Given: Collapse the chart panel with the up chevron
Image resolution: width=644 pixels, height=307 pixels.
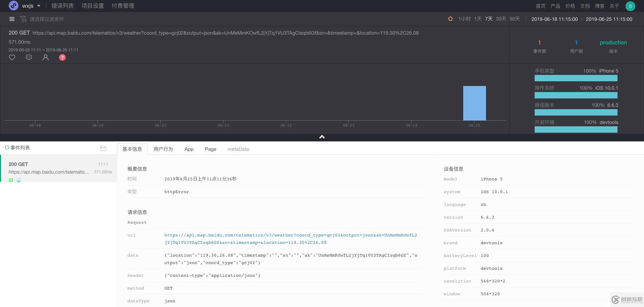Looking at the screenshot, I should 322,137.
